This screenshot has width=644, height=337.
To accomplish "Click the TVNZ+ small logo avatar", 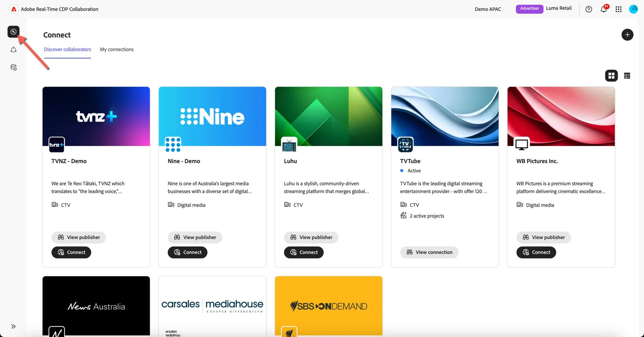I will [x=57, y=144].
